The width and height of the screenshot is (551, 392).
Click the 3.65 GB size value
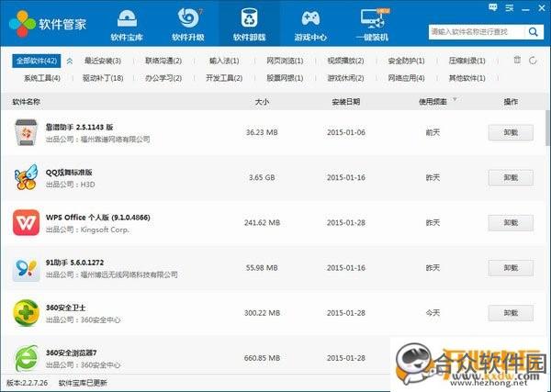(262, 177)
